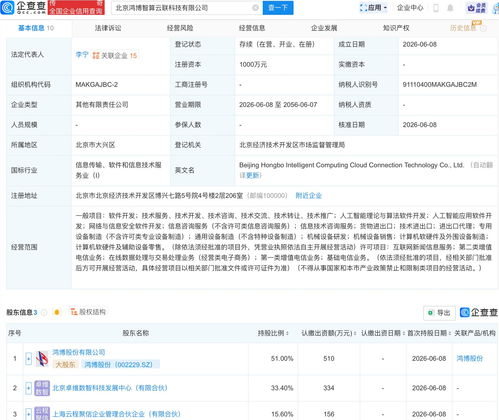Open the Qichacha logo homepage

point(23,7)
